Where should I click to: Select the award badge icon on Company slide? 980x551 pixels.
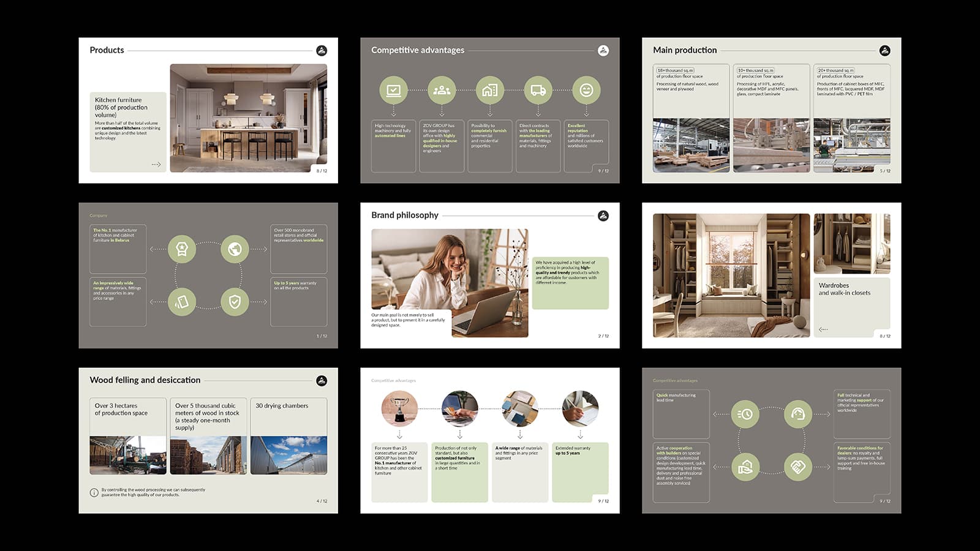click(182, 249)
